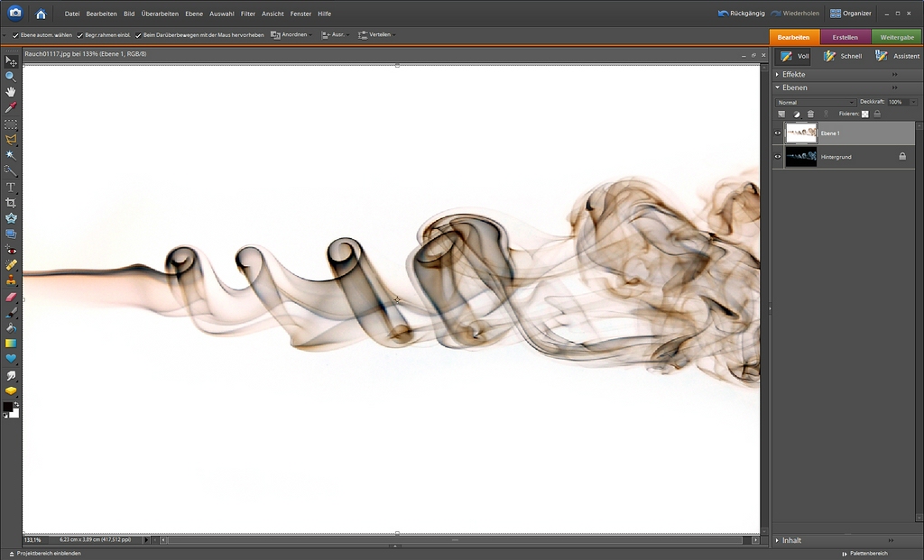Viewport: 924px width, 560px height.
Task: Swap foreground and background colors
Action: [16, 405]
